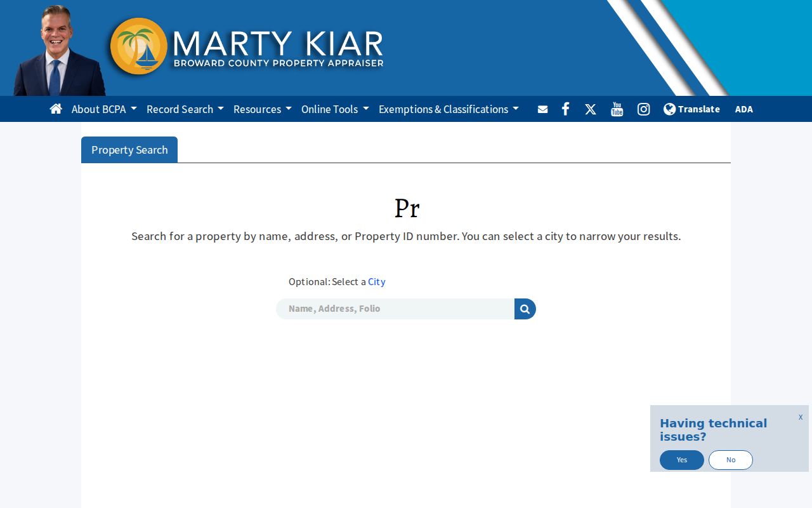Expand Exemptions & Classifications menu

449,109
